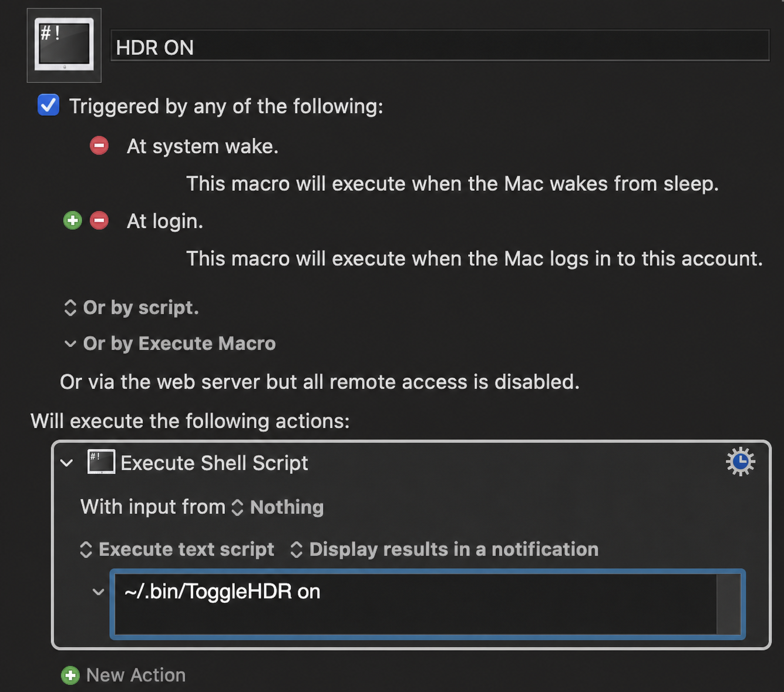
Task: Change the With input from Nothing popup
Action: pos(278,508)
